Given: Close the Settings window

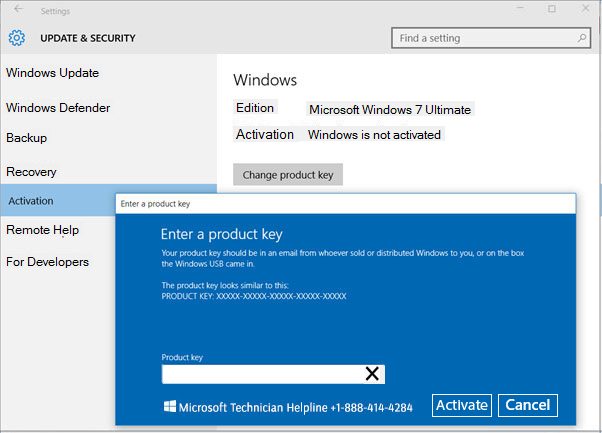Looking at the screenshot, I should pyautogui.click(x=585, y=8).
